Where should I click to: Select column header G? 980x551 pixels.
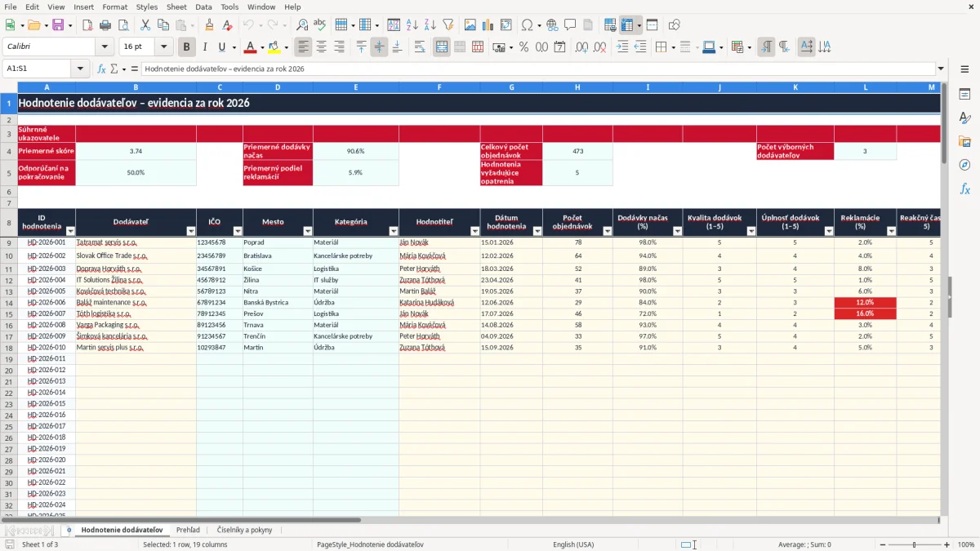pyautogui.click(x=511, y=87)
